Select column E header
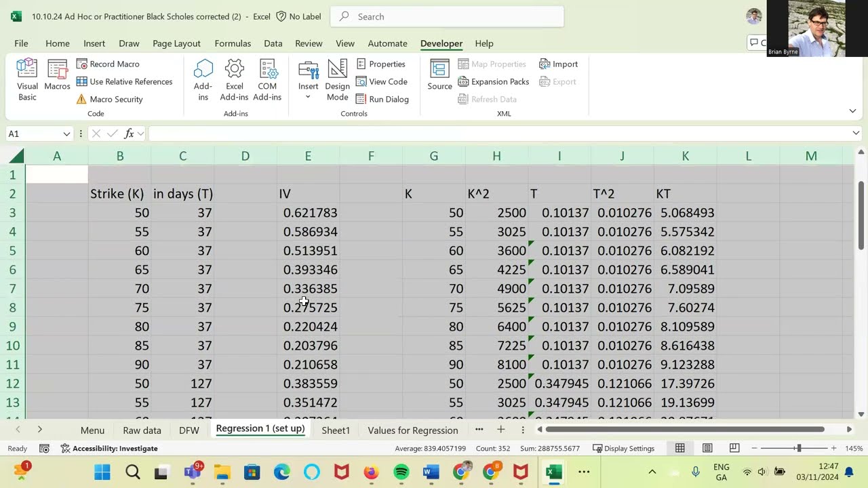Image resolution: width=868 pixels, height=488 pixels. pyautogui.click(x=308, y=156)
